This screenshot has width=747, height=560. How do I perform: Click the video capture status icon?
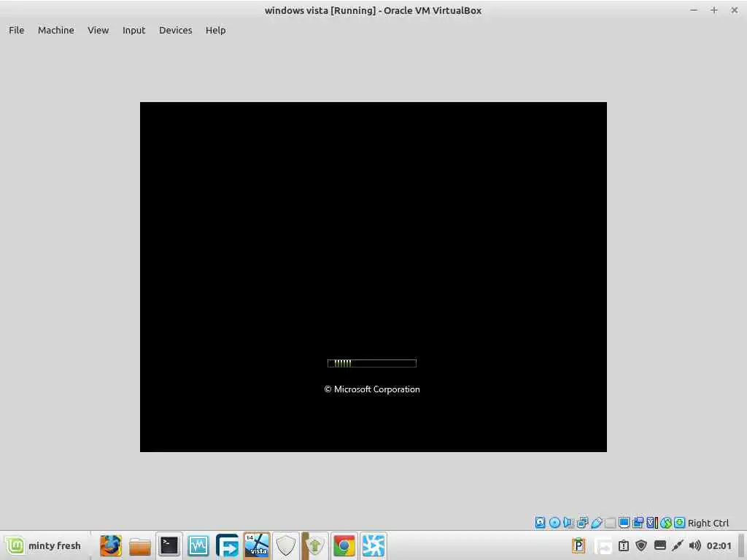coord(638,522)
